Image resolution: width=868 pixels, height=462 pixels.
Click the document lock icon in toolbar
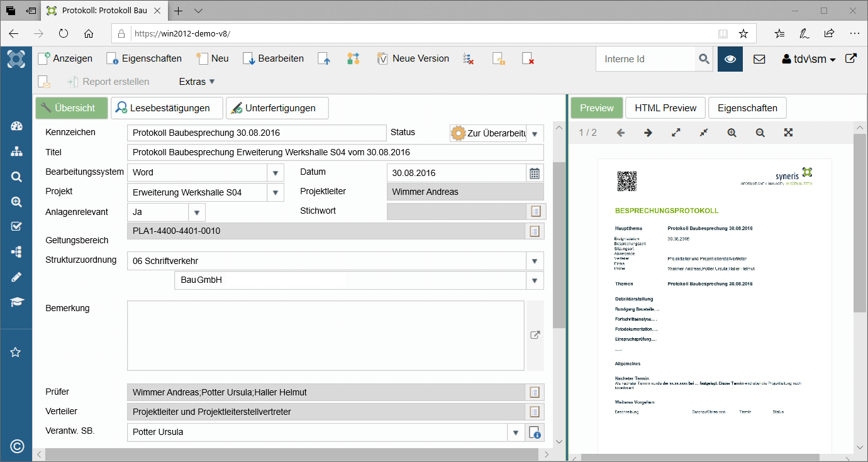point(498,58)
